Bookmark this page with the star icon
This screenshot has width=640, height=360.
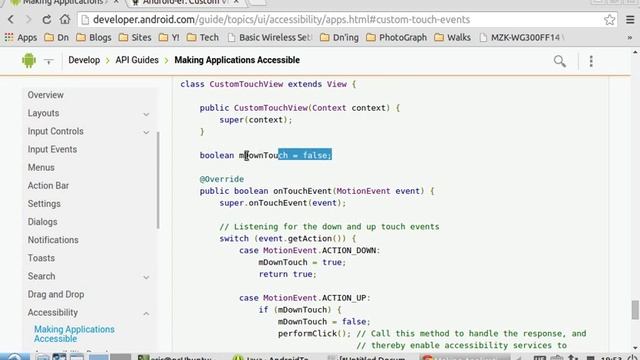[609, 20]
